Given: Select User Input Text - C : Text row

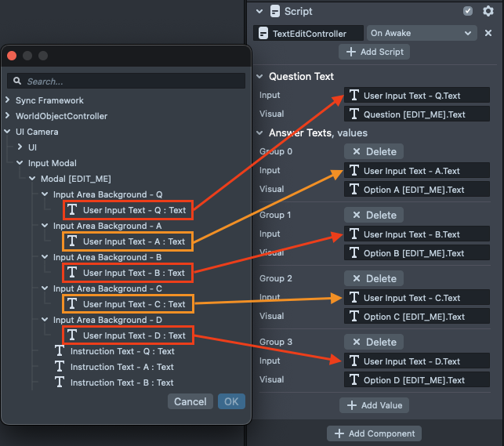Looking at the screenshot, I should pos(128,304).
